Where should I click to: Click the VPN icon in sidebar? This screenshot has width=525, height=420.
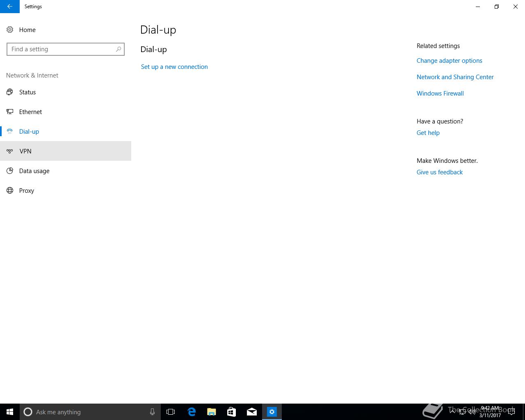click(x=10, y=151)
